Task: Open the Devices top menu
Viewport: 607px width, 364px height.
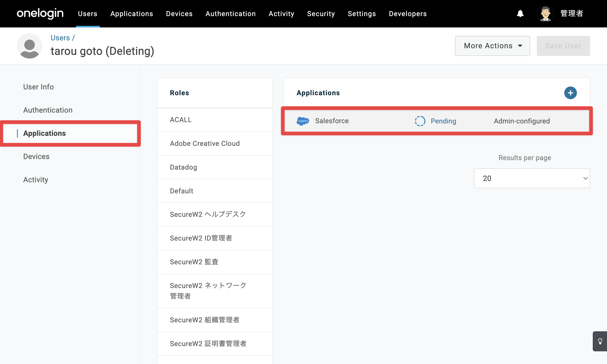Action: pos(179,14)
